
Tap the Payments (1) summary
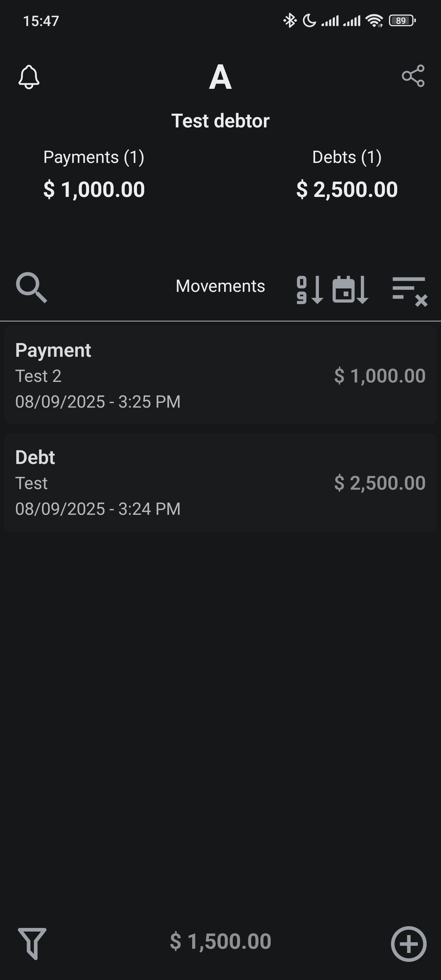pyautogui.click(x=94, y=157)
